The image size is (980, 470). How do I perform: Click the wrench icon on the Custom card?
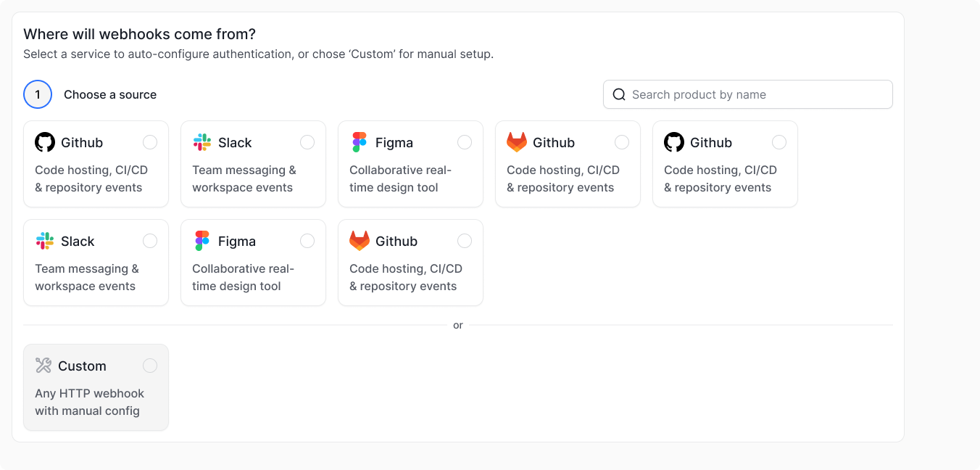click(x=43, y=366)
